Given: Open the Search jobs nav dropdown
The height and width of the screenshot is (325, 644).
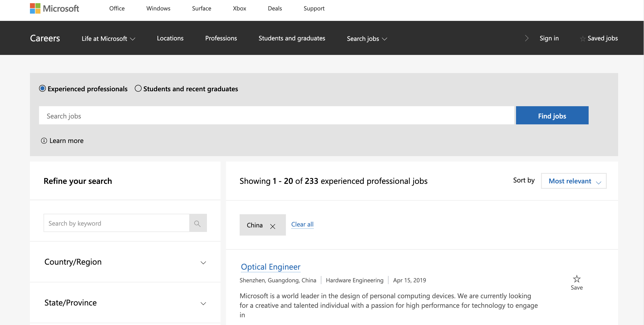Looking at the screenshot, I should tap(367, 39).
